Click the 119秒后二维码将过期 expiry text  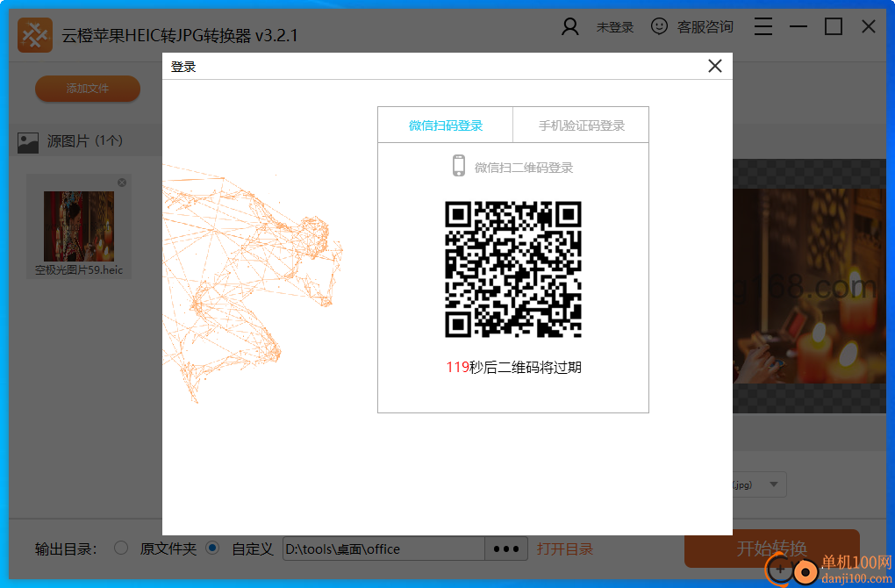pyautogui.click(x=513, y=367)
